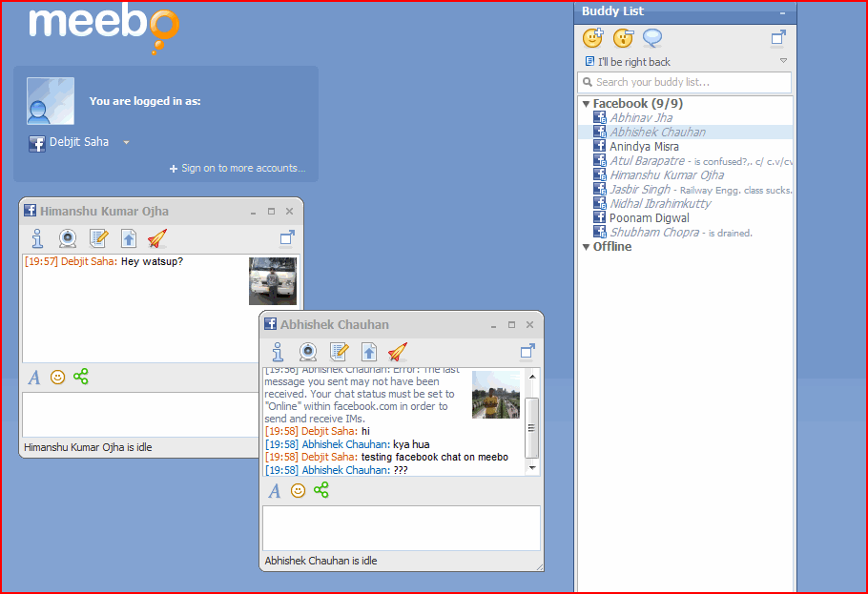Collapse the Offline group

(x=586, y=247)
